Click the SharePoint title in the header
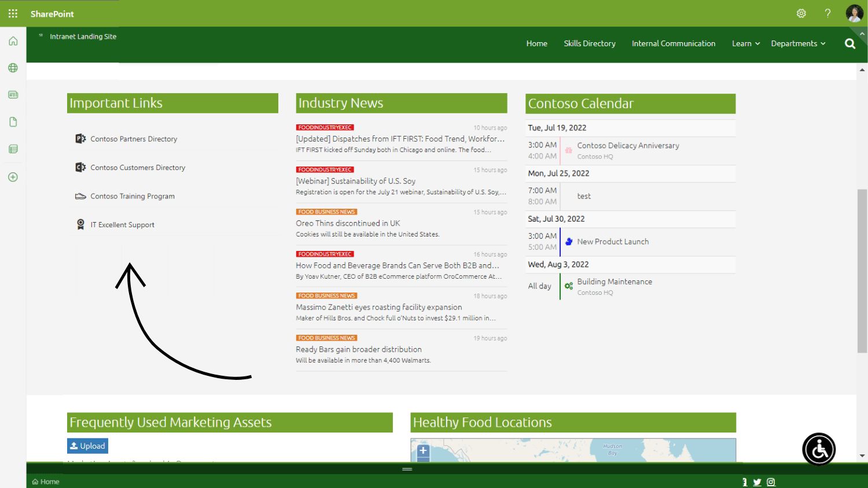Viewport: 868px width, 488px height. 52,14
